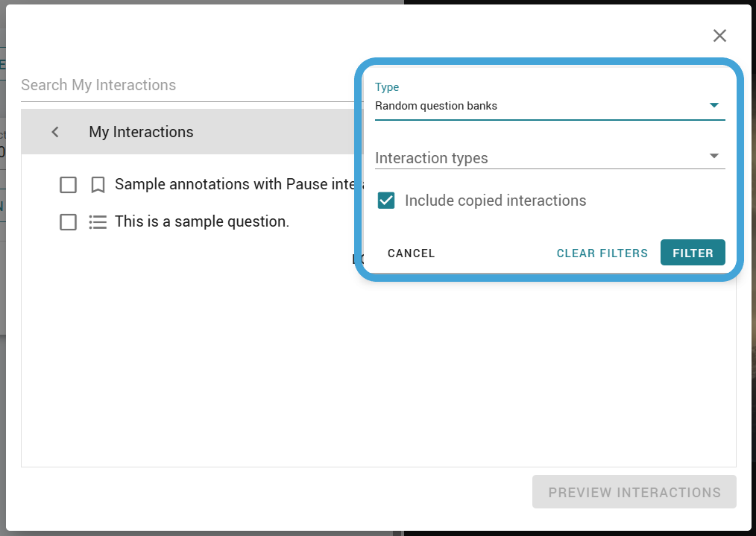Click Include copied interactions label
The height and width of the screenshot is (536, 756).
coord(496,201)
